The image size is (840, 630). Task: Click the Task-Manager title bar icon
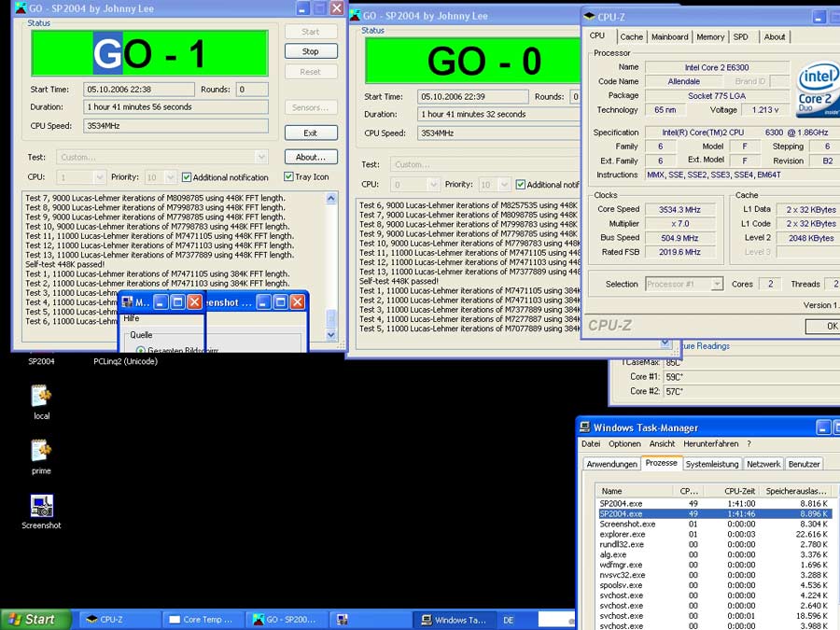tap(585, 427)
